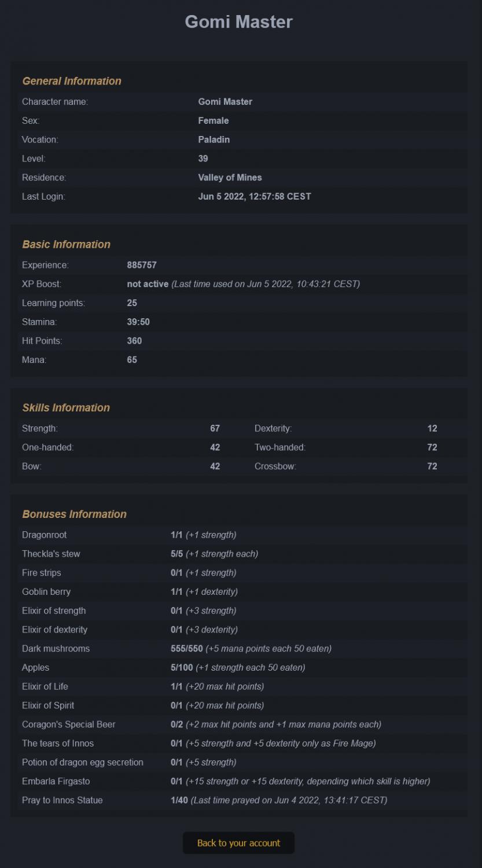Click the Embarla Firgasto bonus label

point(57,781)
